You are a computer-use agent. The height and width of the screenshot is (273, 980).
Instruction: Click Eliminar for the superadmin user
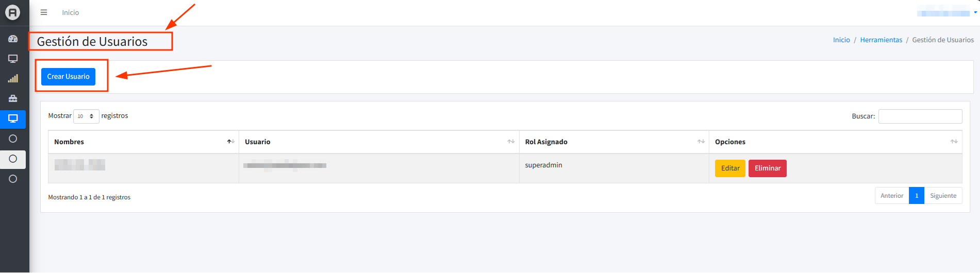click(767, 168)
